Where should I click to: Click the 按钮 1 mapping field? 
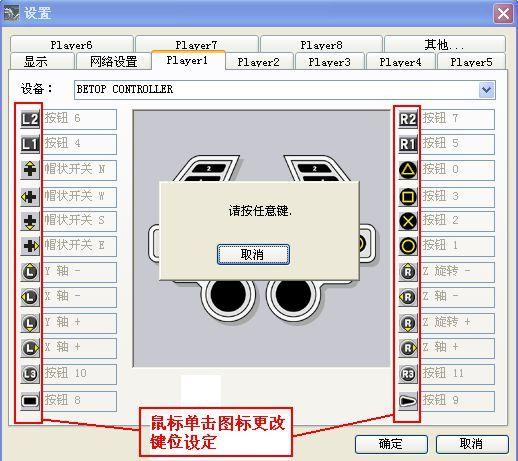tap(457, 246)
